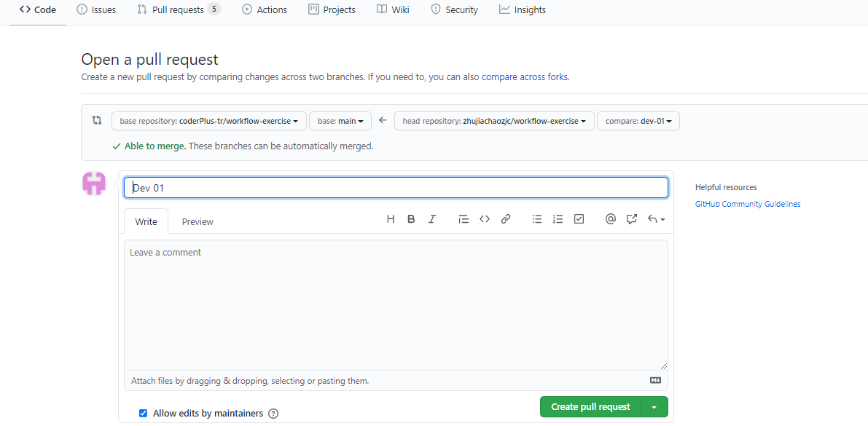868x426 pixels.
Task: Click Create pull request button
Action: pyautogui.click(x=590, y=407)
